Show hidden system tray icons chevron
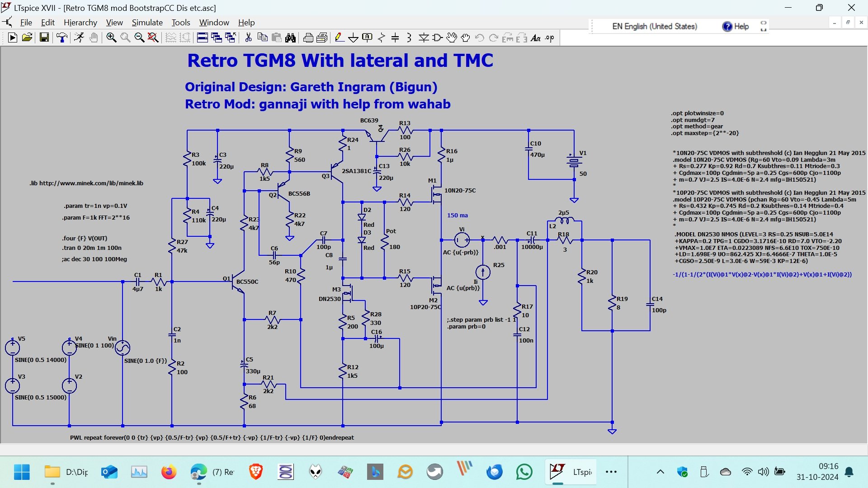 coord(660,472)
